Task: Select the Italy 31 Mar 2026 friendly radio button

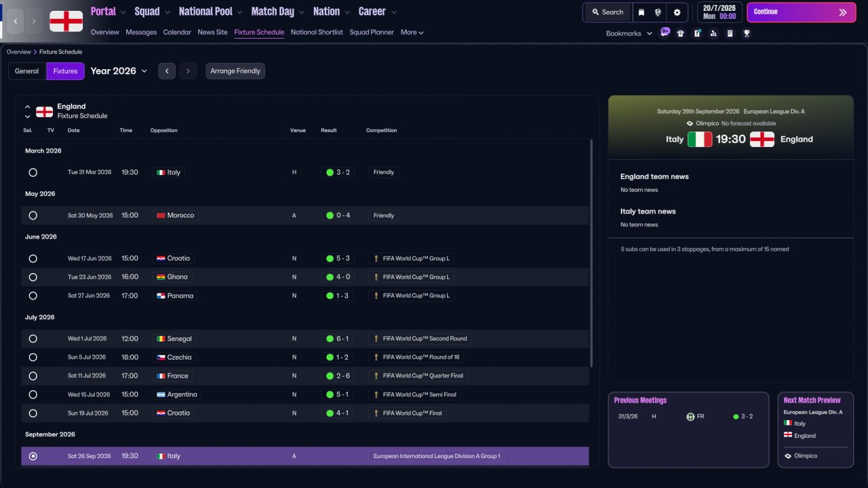Action: coord(33,173)
